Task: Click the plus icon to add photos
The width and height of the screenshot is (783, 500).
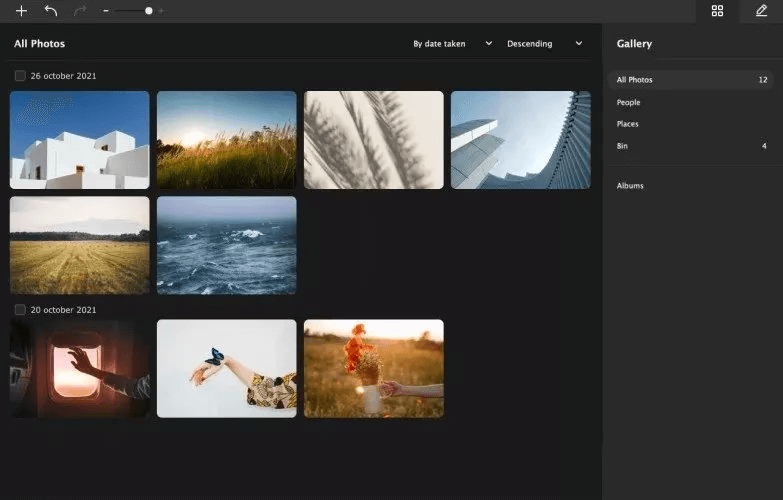Action: pyautogui.click(x=21, y=11)
